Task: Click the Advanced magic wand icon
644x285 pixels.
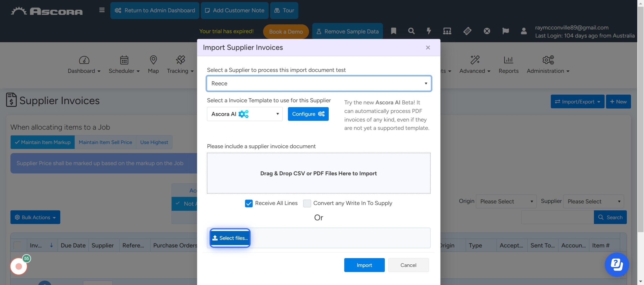Action: point(475,60)
